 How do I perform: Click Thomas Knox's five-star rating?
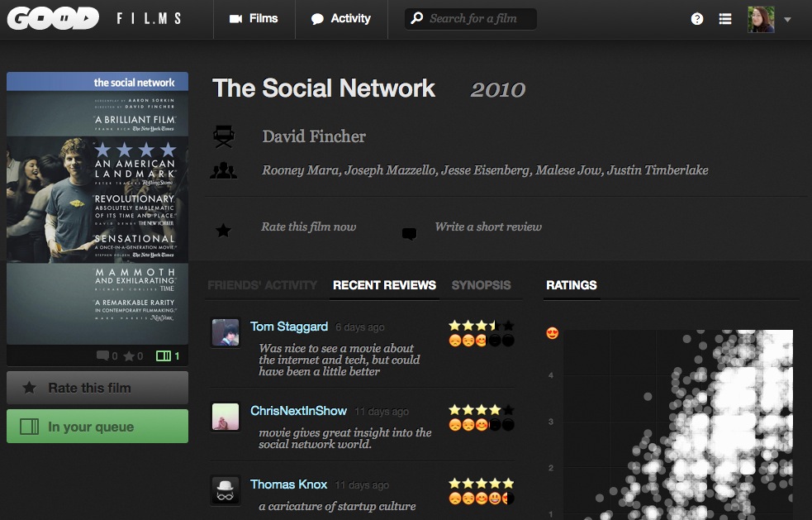[481, 484]
